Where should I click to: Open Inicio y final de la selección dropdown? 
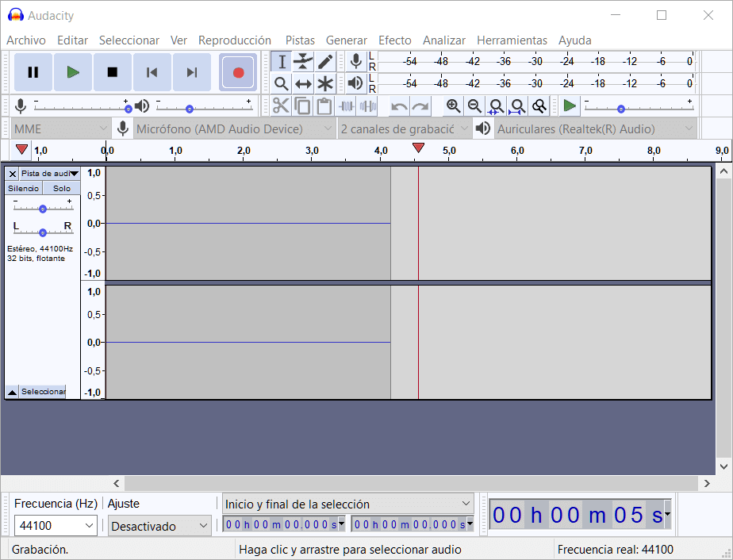[347, 504]
